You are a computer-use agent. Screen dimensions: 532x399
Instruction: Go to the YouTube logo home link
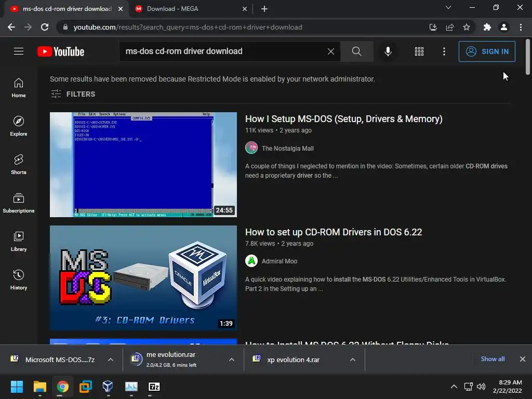point(61,51)
